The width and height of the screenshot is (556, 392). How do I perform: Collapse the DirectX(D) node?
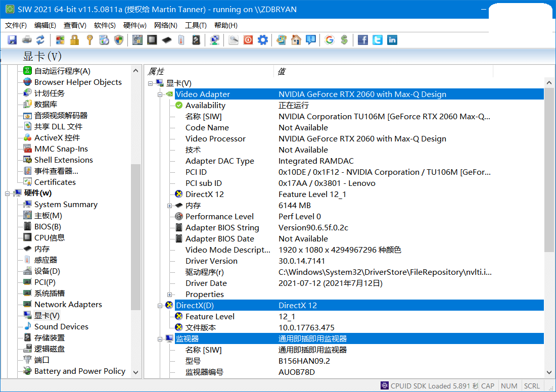click(x=160, y=306)
